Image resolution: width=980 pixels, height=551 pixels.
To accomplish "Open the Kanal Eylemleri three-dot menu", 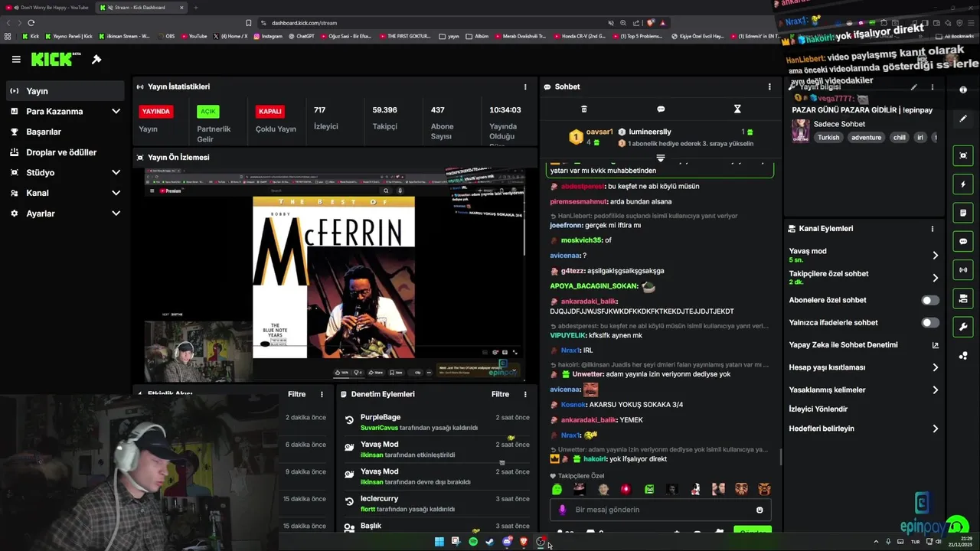I will click(x=933, y=229).
